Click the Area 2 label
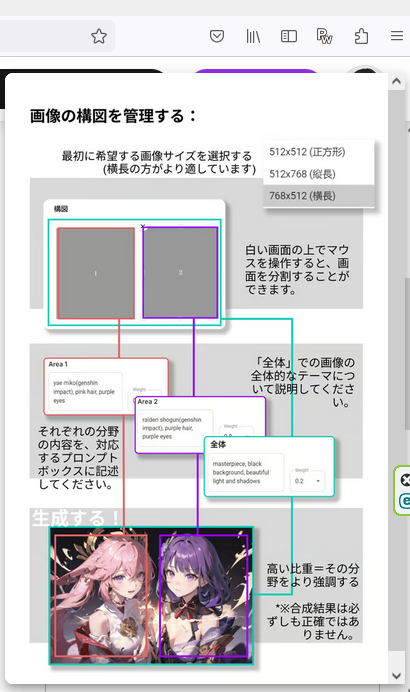 coord(147,402)
